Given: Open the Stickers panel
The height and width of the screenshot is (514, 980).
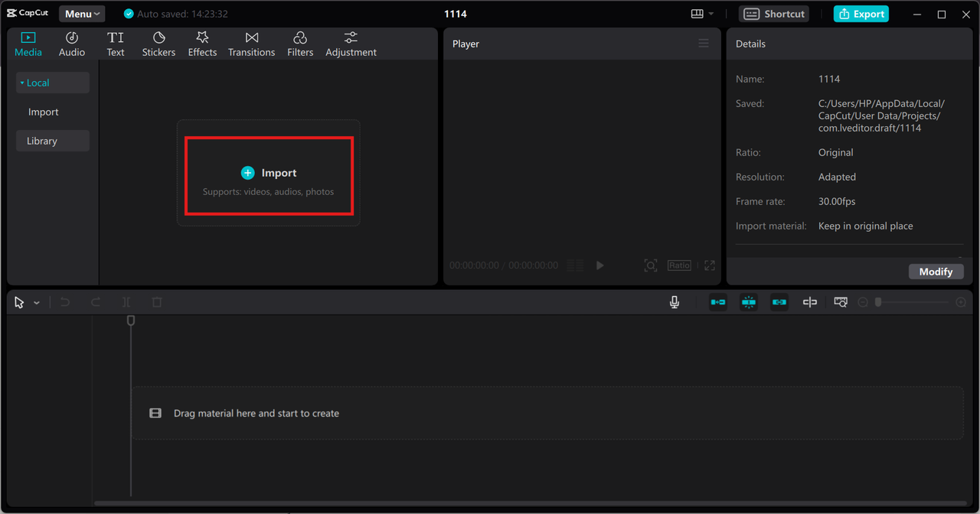Looking at the screenshot, I should (x=158, y=44).
